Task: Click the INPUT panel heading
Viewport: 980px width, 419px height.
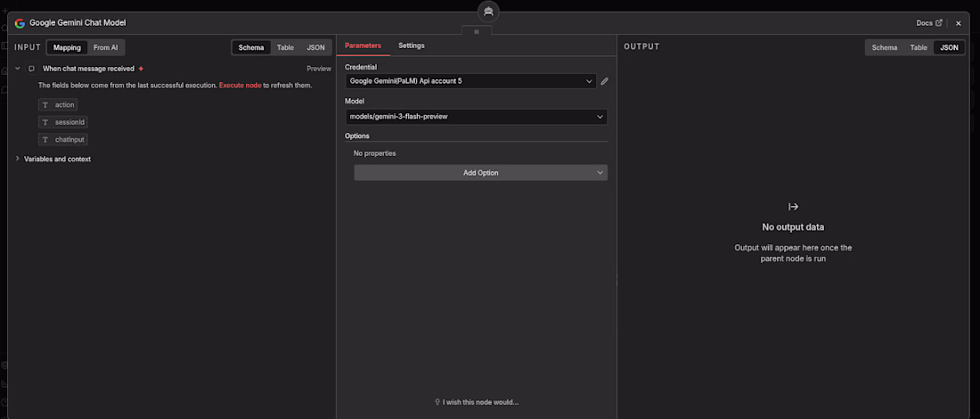Action: pos(28,47)
